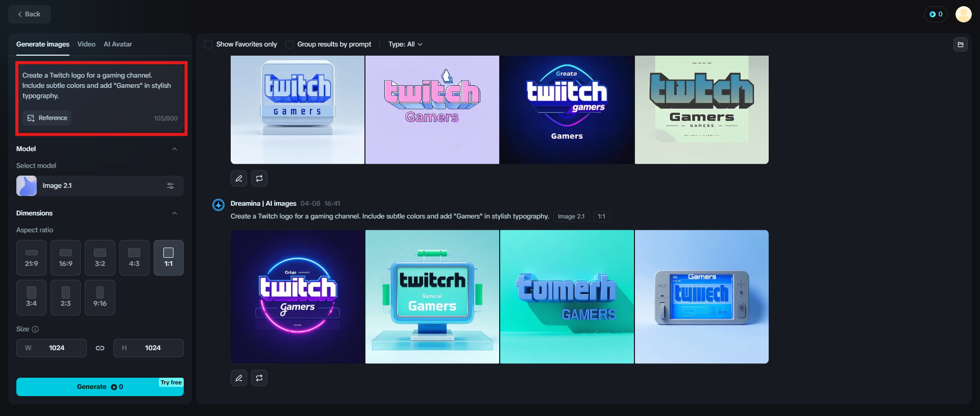This screenshot has width=980, height=416.
Task: Open the pale green Twitch Gamers image
Action: coord(702,110)
